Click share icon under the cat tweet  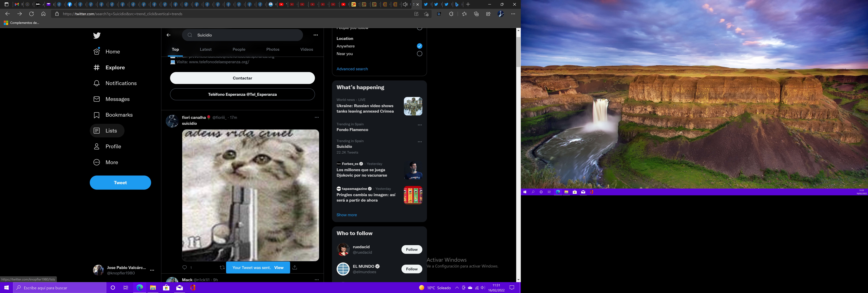coord(295,267)
